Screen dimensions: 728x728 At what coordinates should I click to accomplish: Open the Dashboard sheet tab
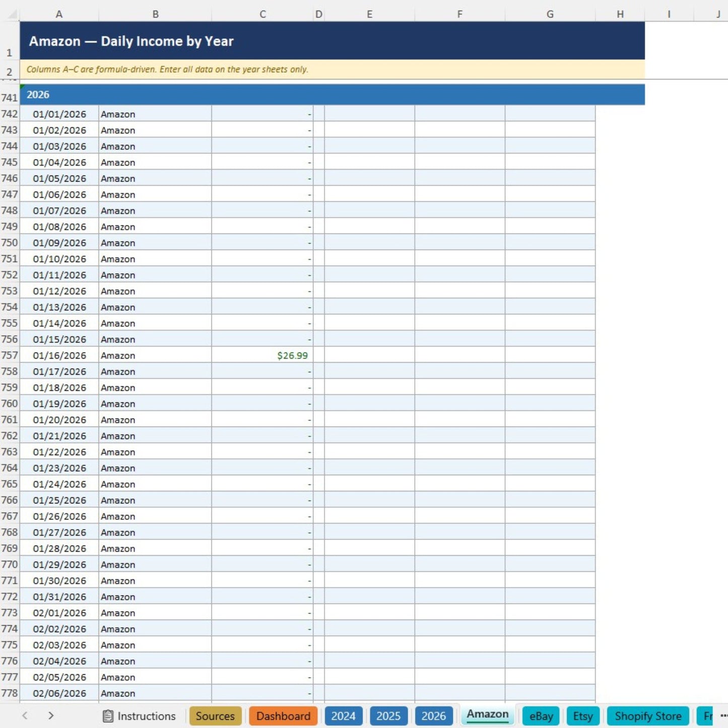click(283, 716)
